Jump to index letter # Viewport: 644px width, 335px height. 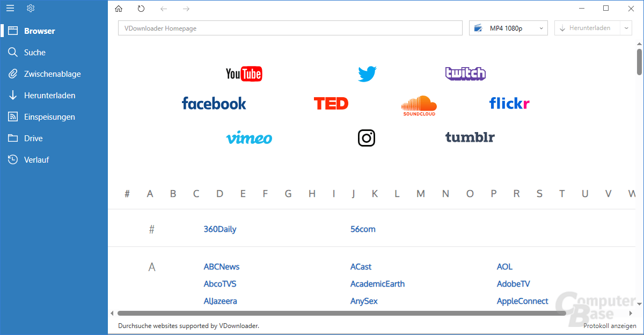tap(127, 194)
